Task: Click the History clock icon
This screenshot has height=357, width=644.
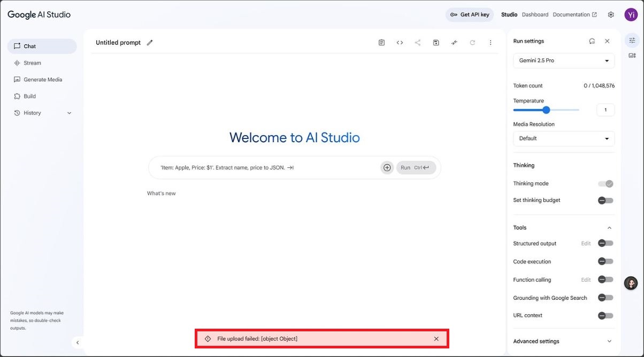Action: (17, 113)
